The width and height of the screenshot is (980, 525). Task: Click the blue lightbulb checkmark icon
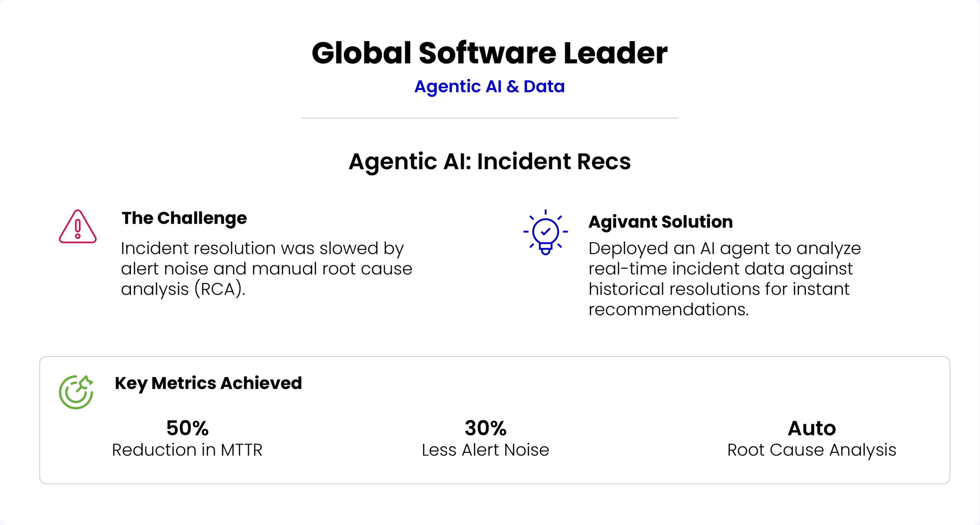pyautogui.click(x=546, y=232)
